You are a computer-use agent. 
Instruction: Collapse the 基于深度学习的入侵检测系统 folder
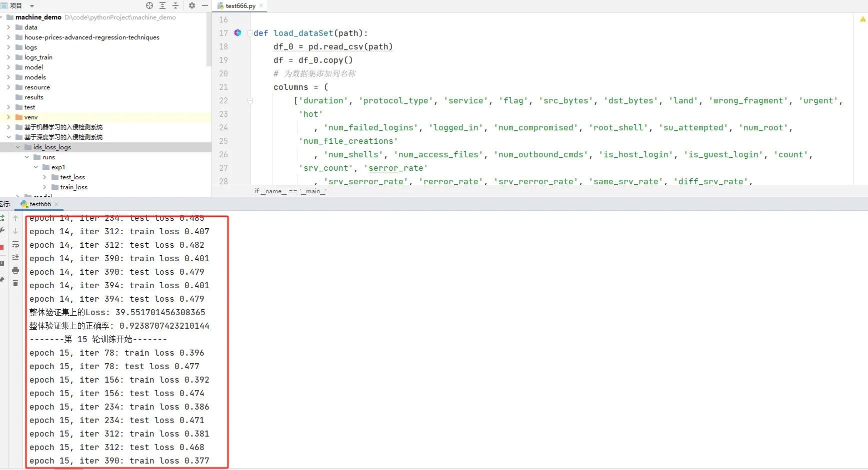click(8, 137)
